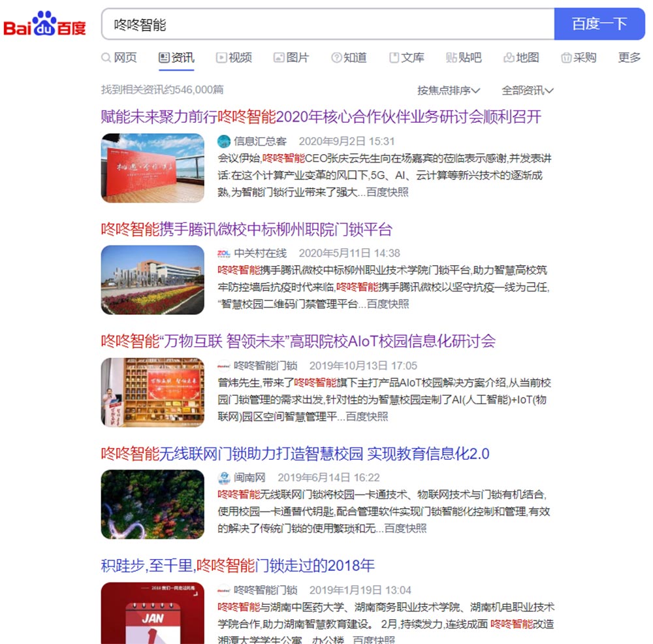Screen dimensions: 653x644
Task: Click the Baidu paw logo
Action: [x=44, y=24]
